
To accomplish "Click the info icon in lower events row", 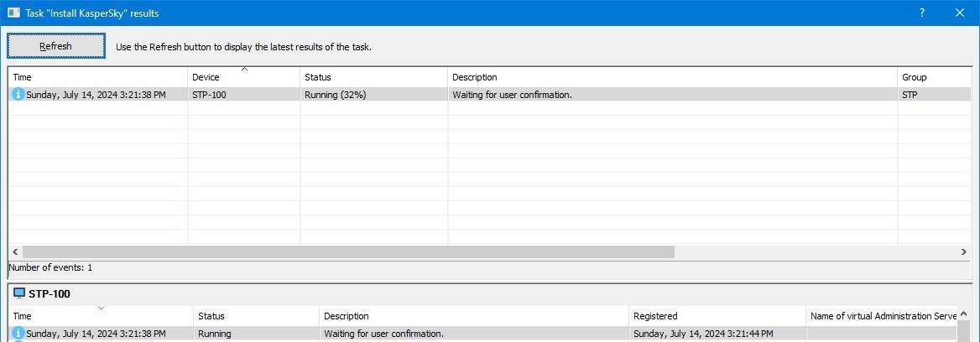I will point(18,334).
